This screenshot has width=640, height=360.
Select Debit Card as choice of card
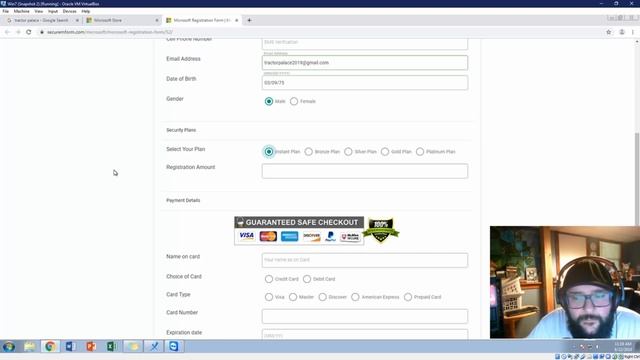point(307,279)
